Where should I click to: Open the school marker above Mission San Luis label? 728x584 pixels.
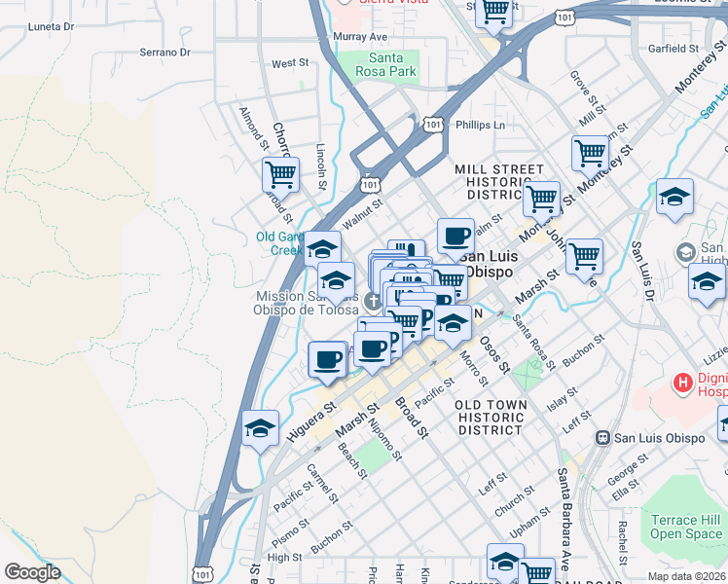click(337, 282)
